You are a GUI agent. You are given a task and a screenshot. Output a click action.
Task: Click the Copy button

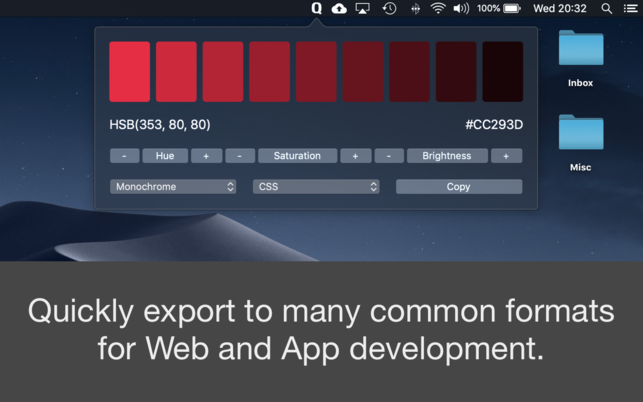[x=459, y=187]
